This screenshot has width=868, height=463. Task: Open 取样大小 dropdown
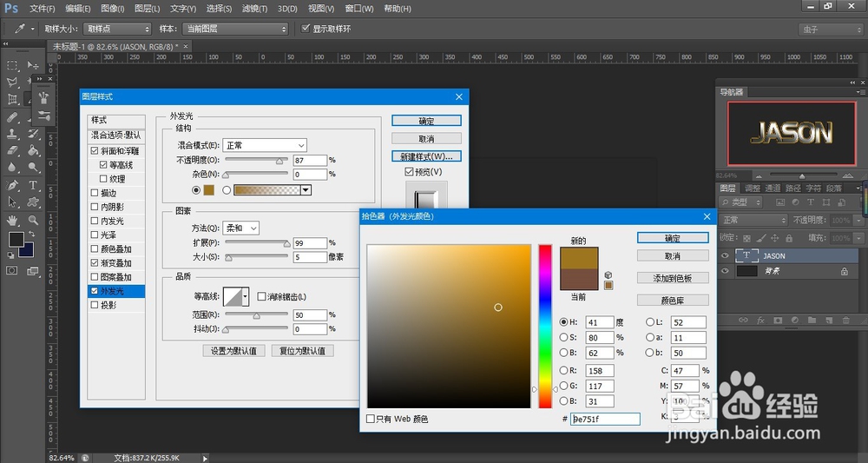[117, 29]
